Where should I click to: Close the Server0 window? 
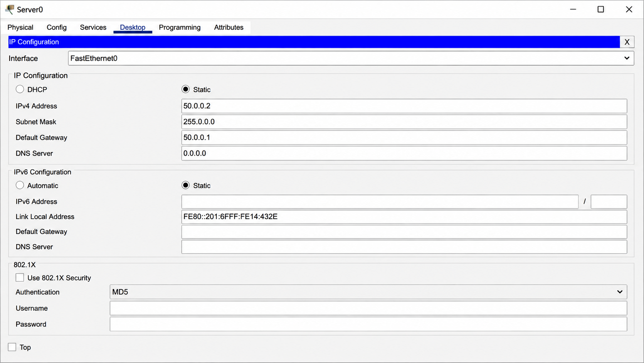(x=629, y=9)
